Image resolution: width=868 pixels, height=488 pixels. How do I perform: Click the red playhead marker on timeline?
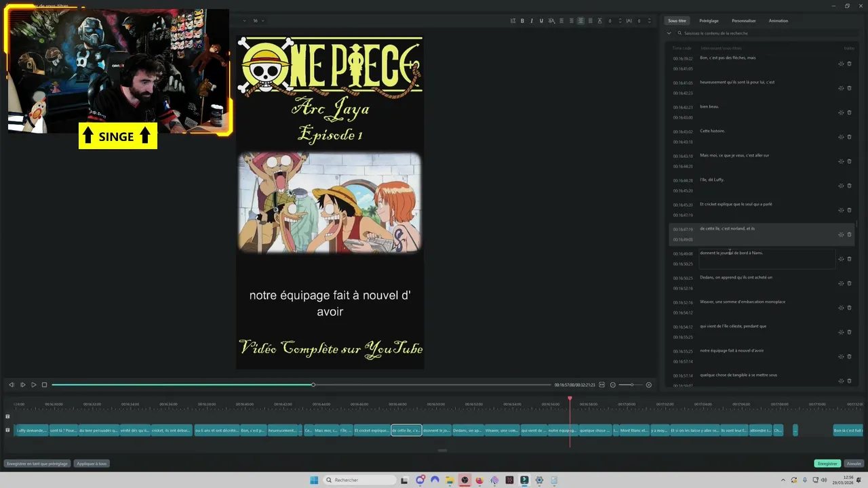point(570,399)
